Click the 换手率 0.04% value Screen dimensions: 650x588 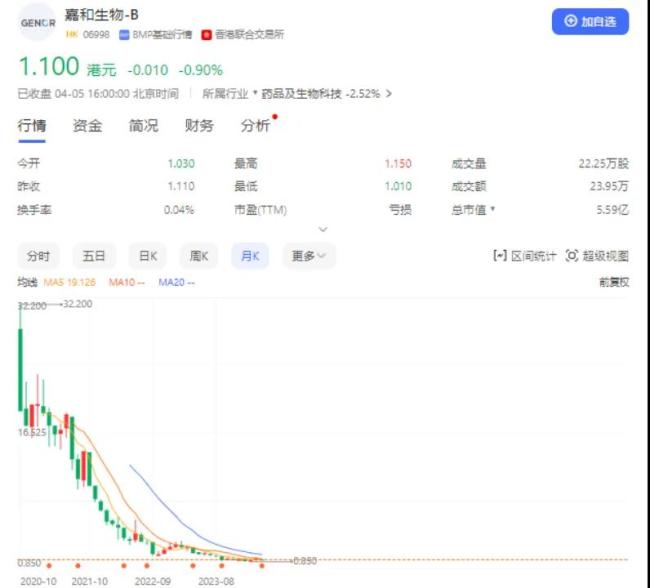[179, 210]
